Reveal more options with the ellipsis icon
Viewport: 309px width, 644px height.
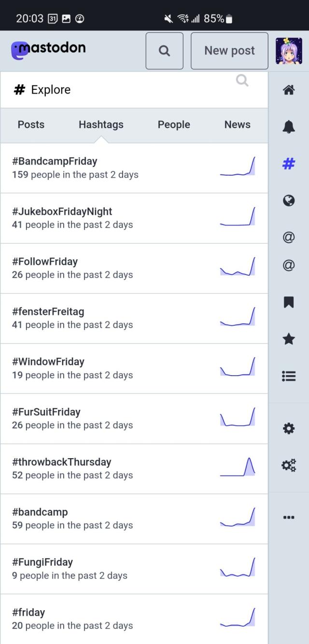pos(288,517)
